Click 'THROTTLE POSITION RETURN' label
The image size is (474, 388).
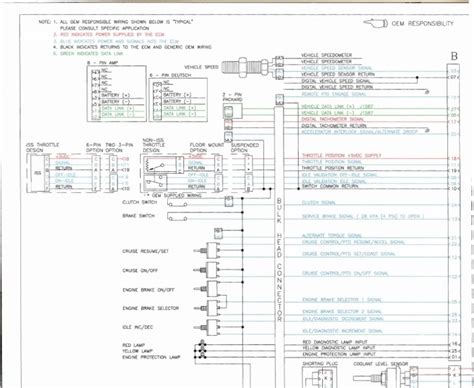(x=333, y=168)
